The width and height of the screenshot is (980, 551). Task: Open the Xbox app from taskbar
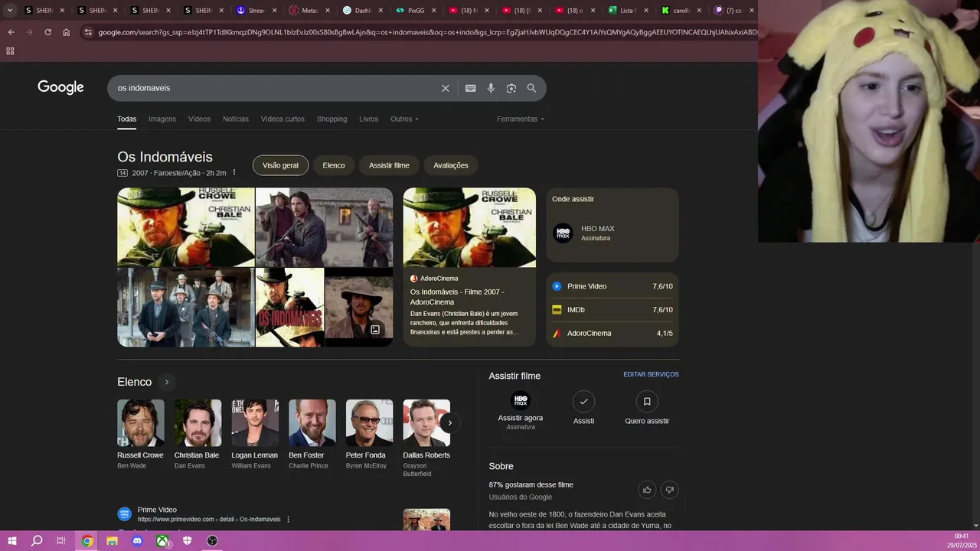point(162,541)
